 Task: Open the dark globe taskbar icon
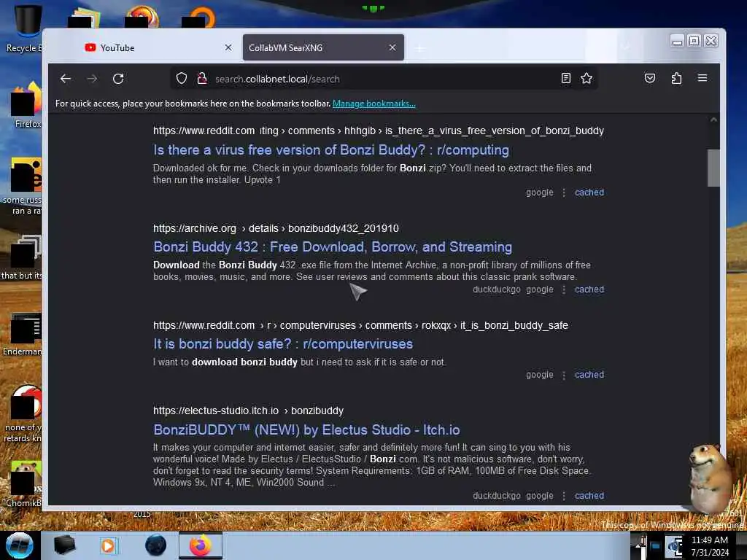[156, 545]
